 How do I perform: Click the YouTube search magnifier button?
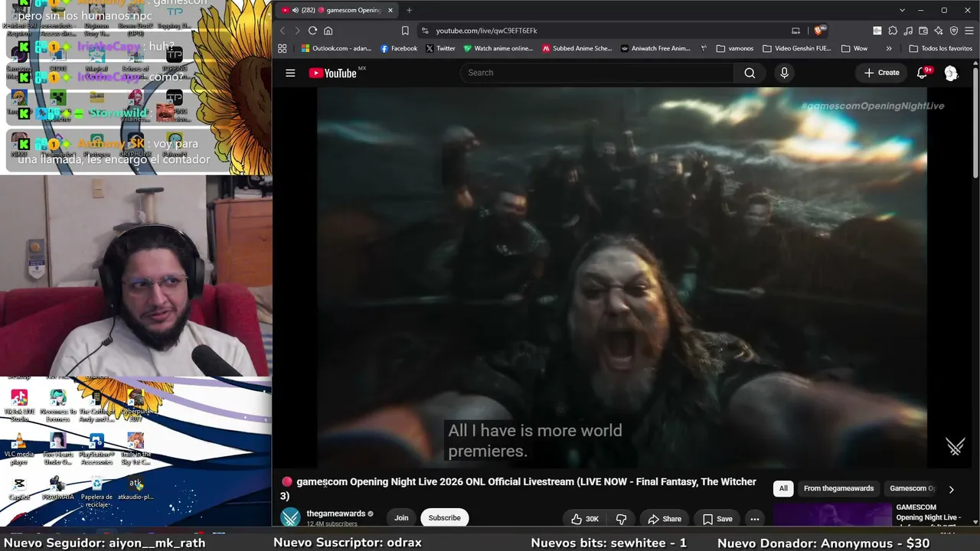coord(750,73)
